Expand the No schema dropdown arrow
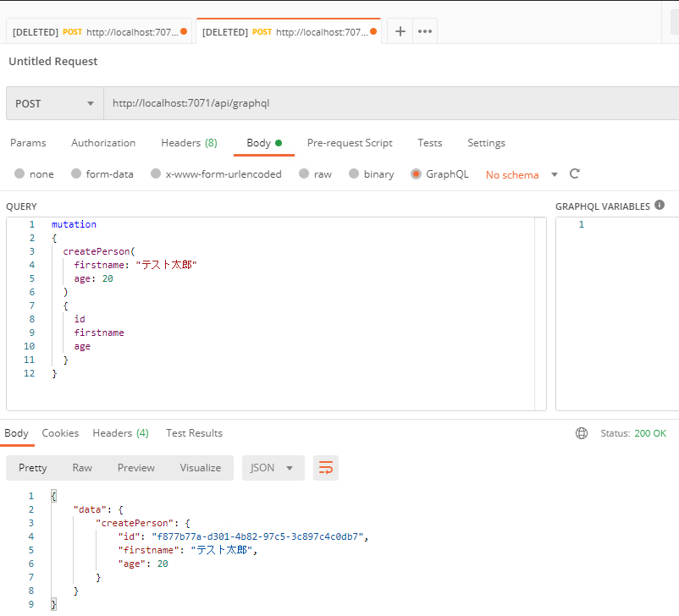The width and height of the screenshot is (679, 616). tap(555, 175)
